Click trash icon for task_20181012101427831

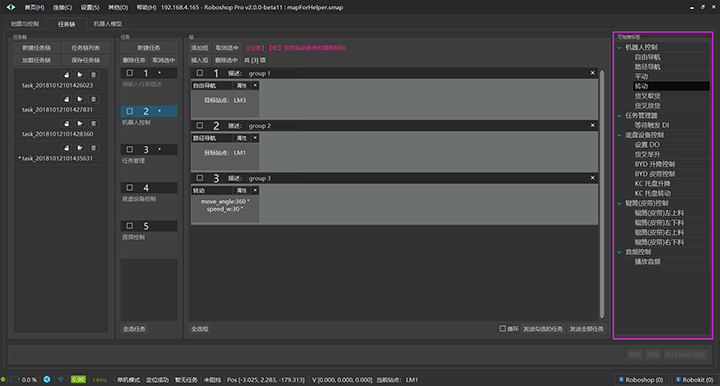click(94, 99)
